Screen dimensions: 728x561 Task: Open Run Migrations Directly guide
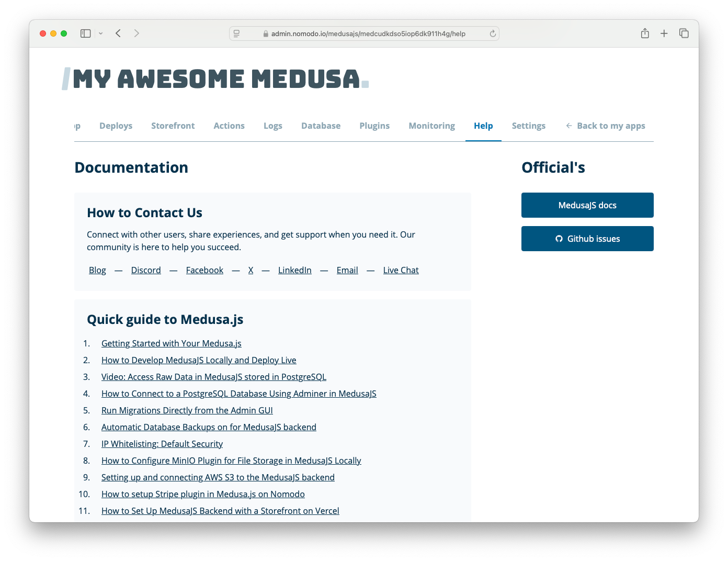click(x=187, y=410)
